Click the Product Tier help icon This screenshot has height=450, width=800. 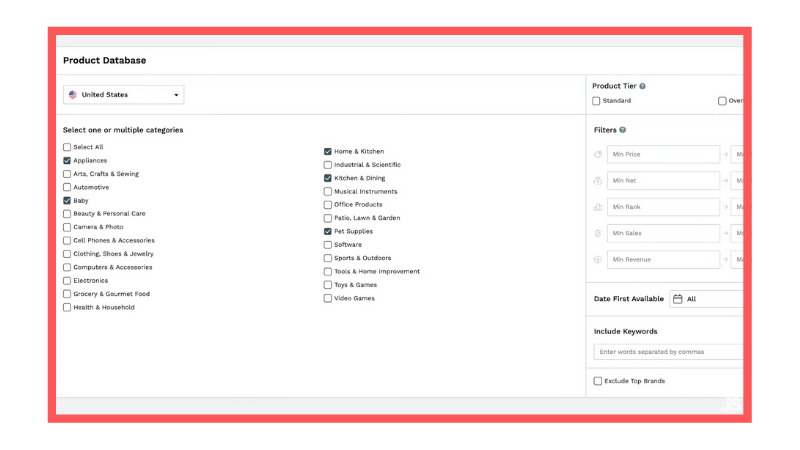(642, 87)
